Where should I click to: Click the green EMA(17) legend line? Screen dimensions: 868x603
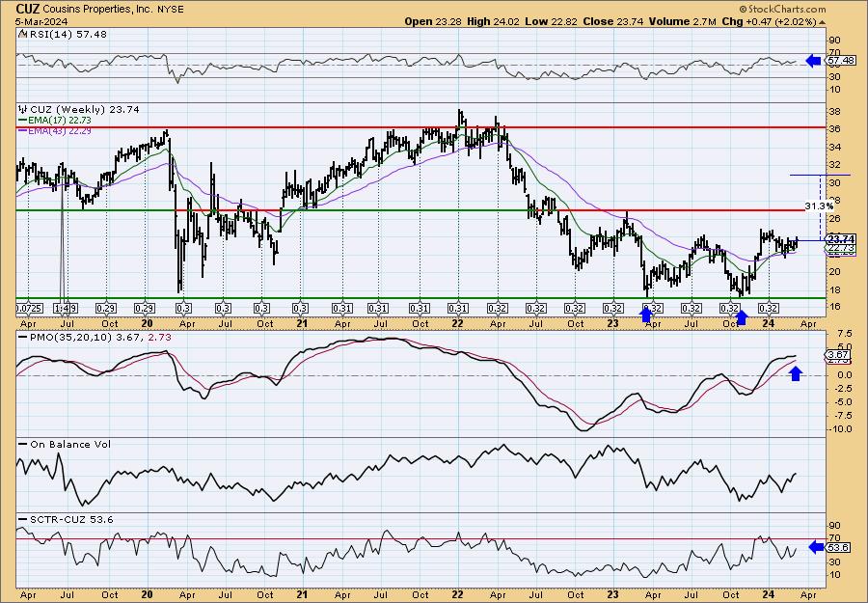22,121
